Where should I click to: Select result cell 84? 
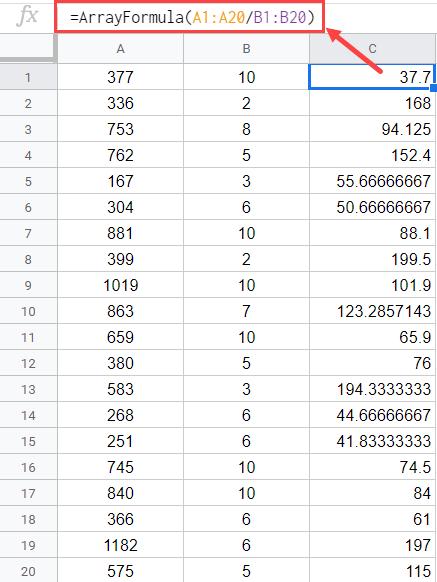372,493
